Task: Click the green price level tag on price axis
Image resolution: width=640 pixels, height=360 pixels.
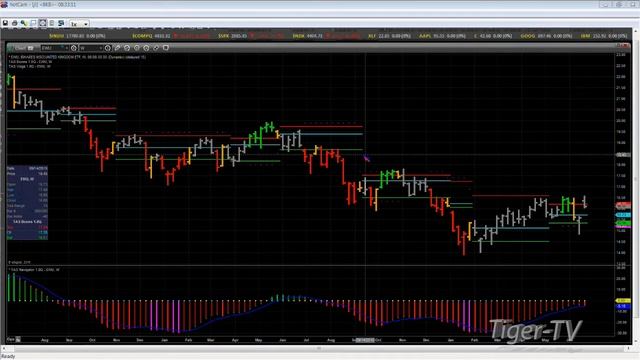Action: click(x=623, y=222)
